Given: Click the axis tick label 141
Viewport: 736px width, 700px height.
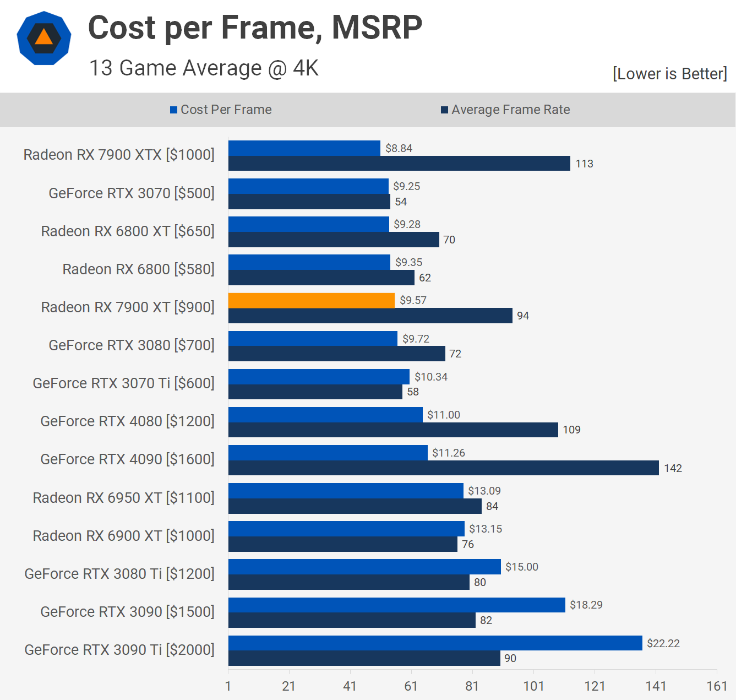Looking at the screenshot, I should (656, 686).
